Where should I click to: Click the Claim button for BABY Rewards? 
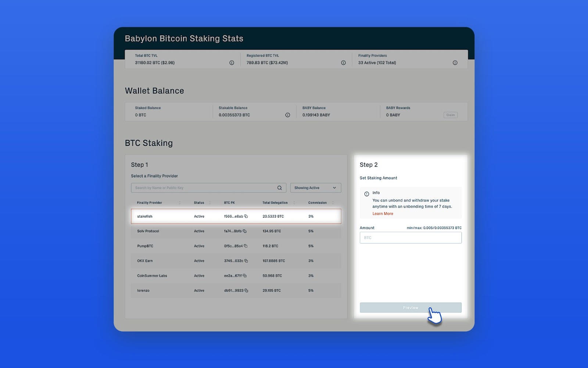(451, 115)
